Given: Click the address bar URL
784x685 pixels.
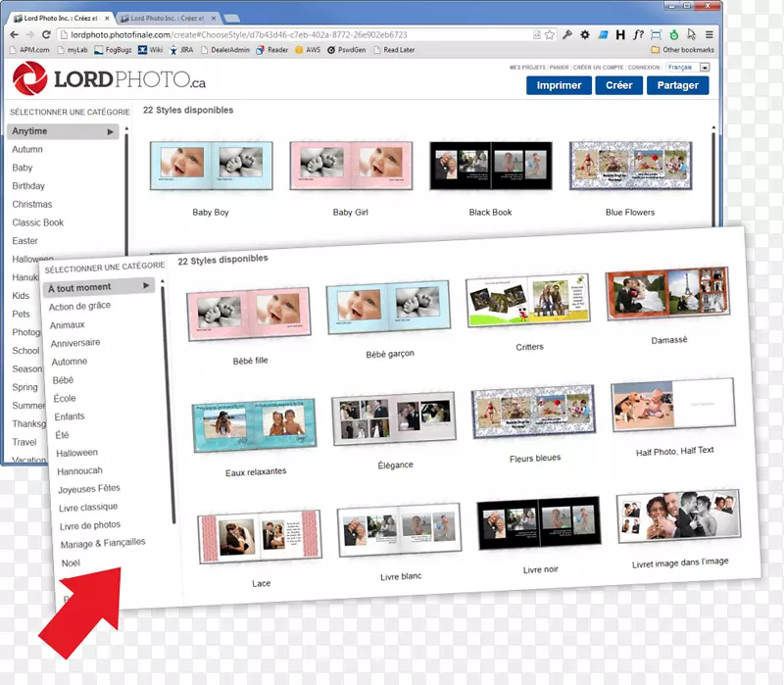Looking at the screenshot, I should coord(239,34).
